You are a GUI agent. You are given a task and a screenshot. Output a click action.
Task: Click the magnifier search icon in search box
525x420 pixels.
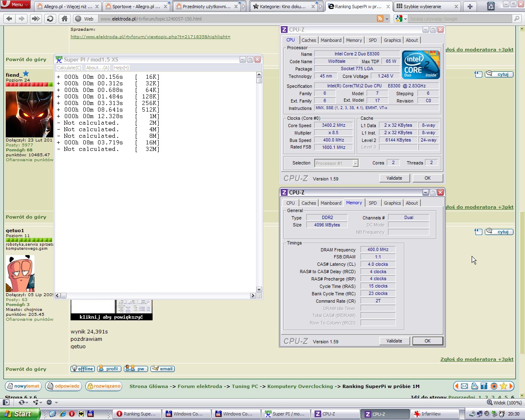point(517,19)
